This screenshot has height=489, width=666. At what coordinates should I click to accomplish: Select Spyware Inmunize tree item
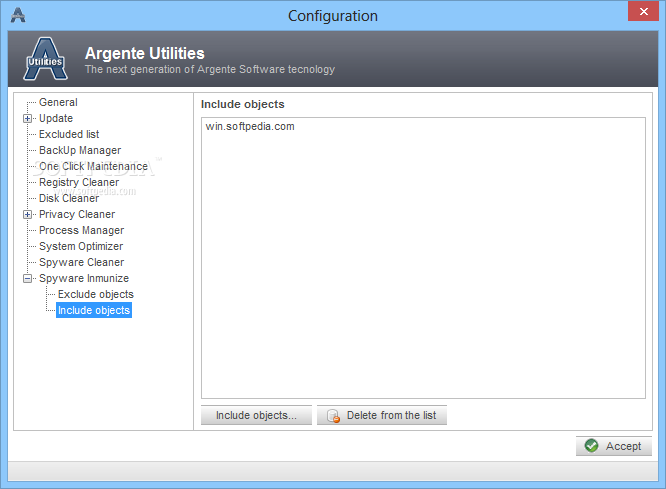pyautogui.click(x=84, y=278)
